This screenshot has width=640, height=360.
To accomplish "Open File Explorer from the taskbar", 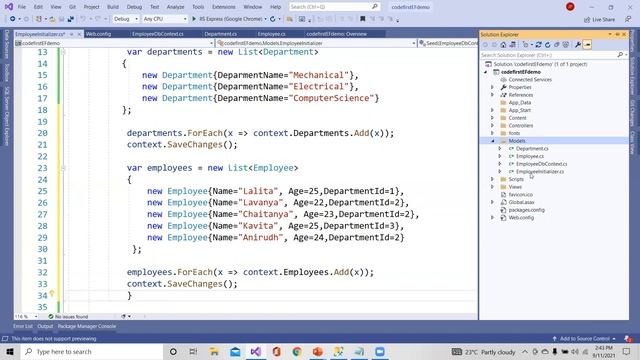I will coord(214,351).
